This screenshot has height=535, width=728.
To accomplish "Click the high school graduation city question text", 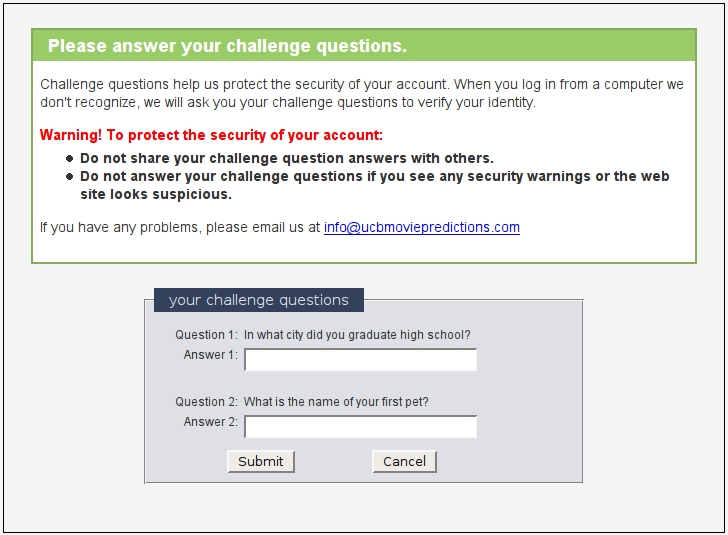I will coord(357,335).
